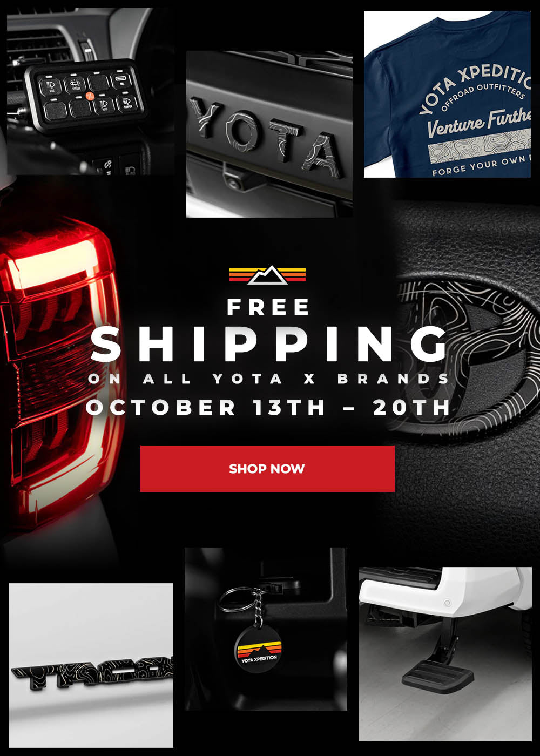Click the round keychain sunset logo
Screen dimensions: 540x756
tap(259, 649)
